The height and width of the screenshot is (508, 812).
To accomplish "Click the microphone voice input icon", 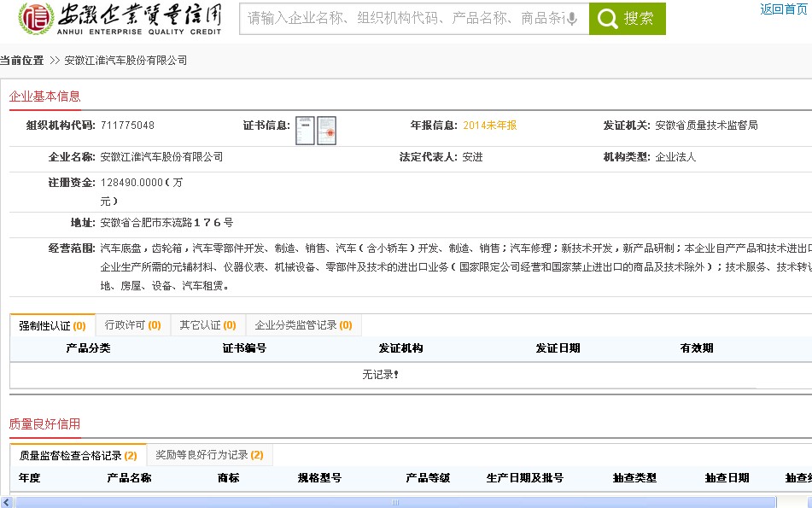I will tap(571, 19).
